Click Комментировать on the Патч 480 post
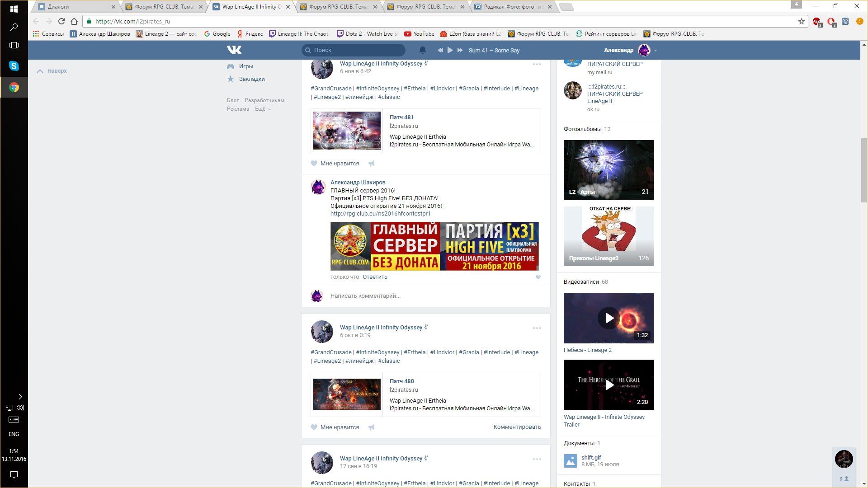Image resolution: width=868 pixels, height=488 pixels. point(517,427)
